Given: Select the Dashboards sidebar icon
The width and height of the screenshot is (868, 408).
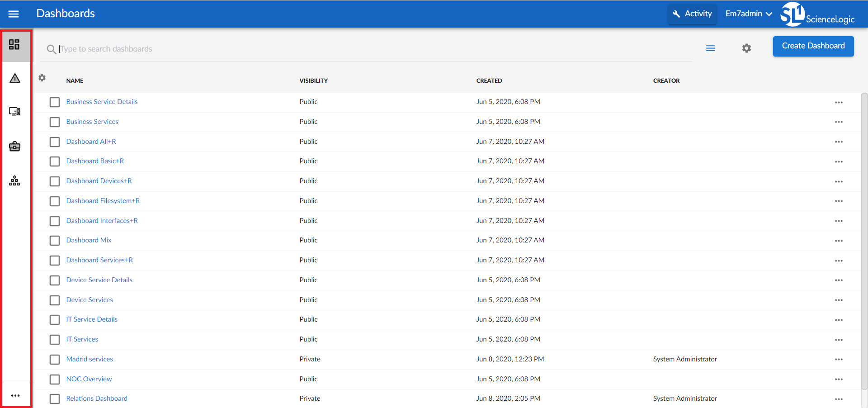Looking at the screenshot, I should click(14, 44).
